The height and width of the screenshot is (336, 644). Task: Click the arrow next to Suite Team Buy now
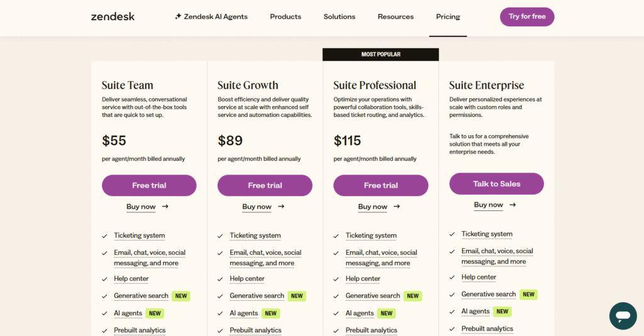click(165, 207)
